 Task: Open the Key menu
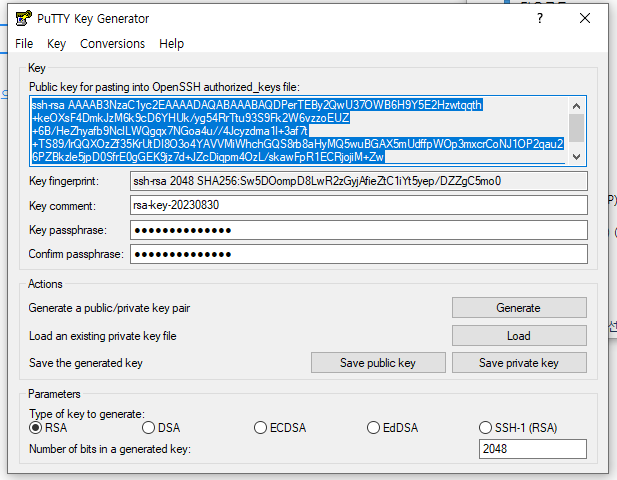pyautogui.click(x=56, y=44)
